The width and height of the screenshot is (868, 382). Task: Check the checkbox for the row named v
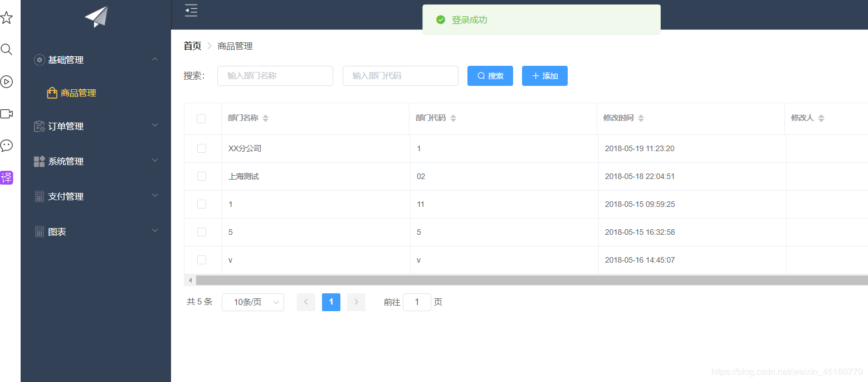(202, 260)
